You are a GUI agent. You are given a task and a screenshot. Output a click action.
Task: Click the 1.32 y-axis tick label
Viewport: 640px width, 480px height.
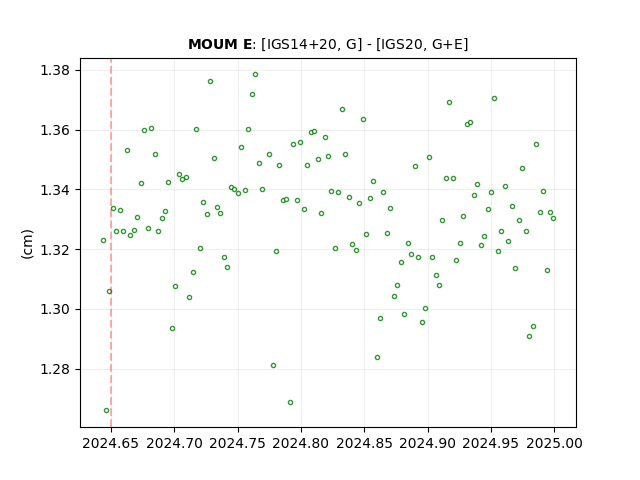tap(55, 249)
